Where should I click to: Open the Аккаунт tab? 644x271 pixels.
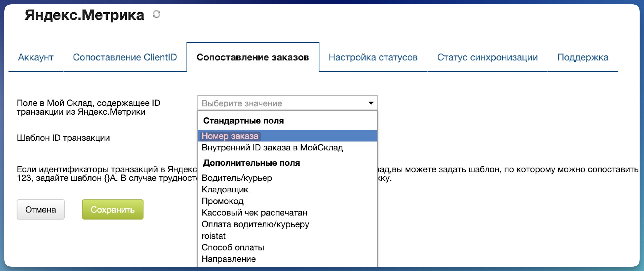36,57
